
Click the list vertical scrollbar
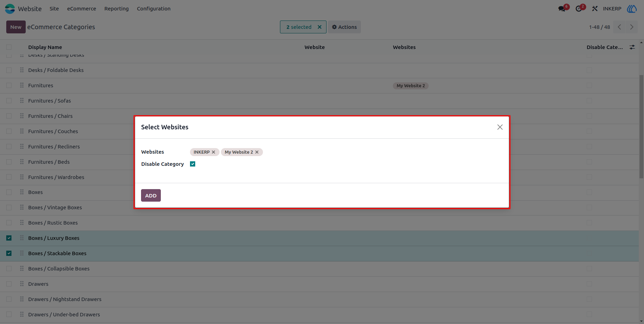(641, 127)
